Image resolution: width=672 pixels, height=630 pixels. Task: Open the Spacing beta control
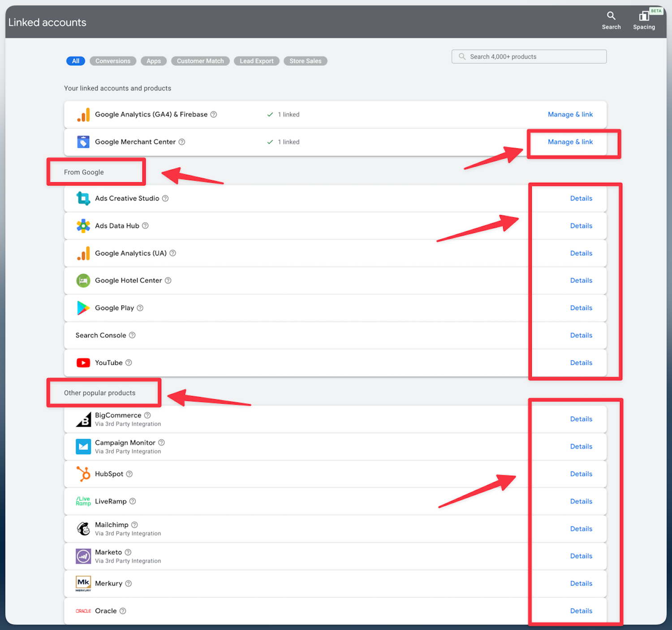tap(644, 21)
